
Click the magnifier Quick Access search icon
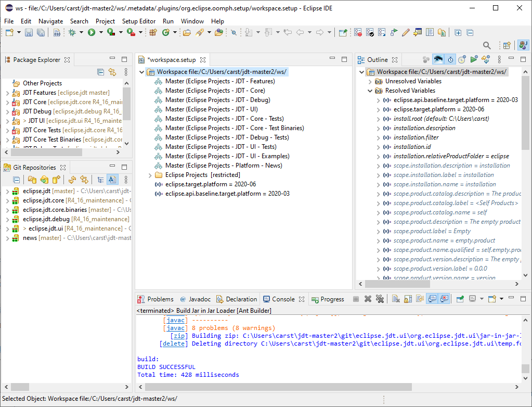coord(487,45)
